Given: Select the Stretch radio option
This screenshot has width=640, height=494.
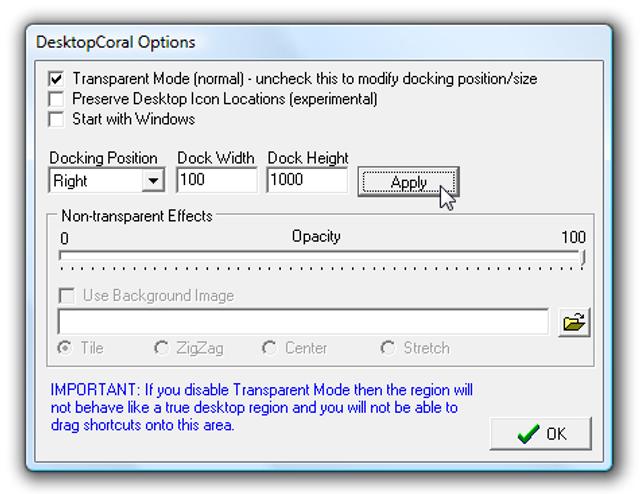Looking at the screenshot, I should coord(388,348).
